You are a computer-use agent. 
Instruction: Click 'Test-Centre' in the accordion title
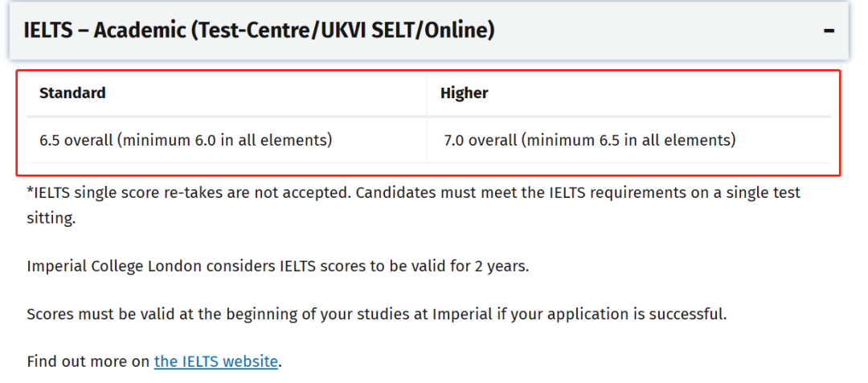(252, 31)
